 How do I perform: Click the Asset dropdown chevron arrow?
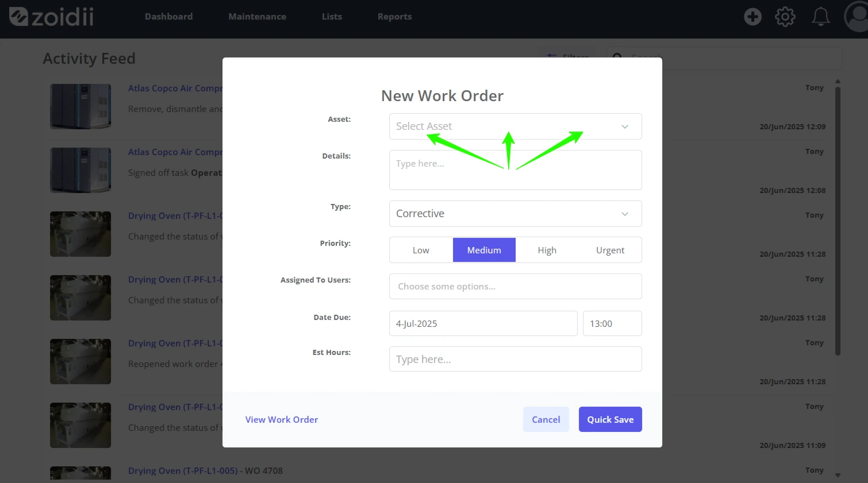(625, 126)
